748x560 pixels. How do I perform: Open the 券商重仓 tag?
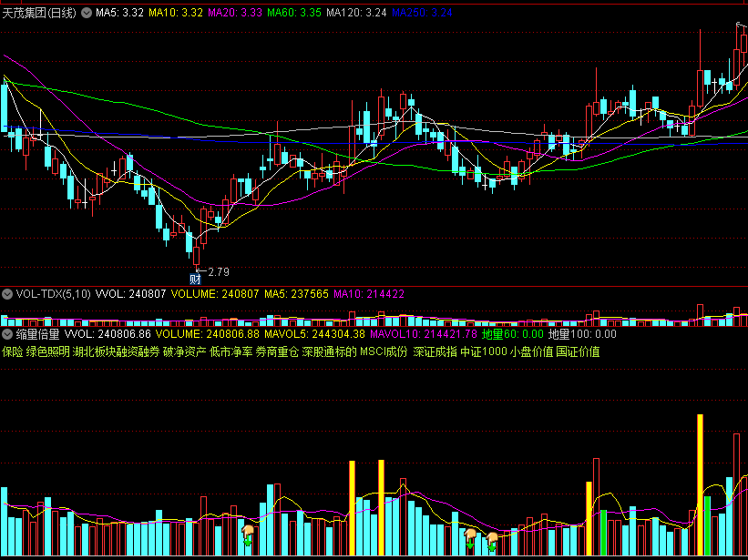pyautogui.click(x=277, y=352)
